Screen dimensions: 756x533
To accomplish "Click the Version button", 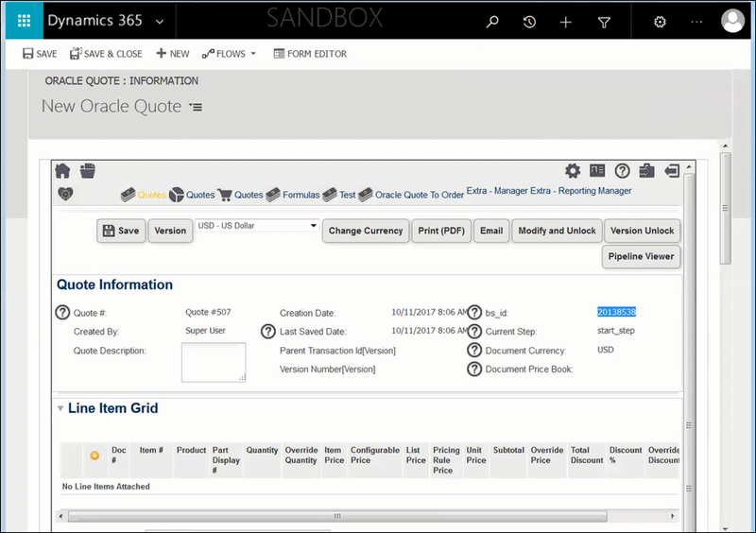I will coord(170,231).
